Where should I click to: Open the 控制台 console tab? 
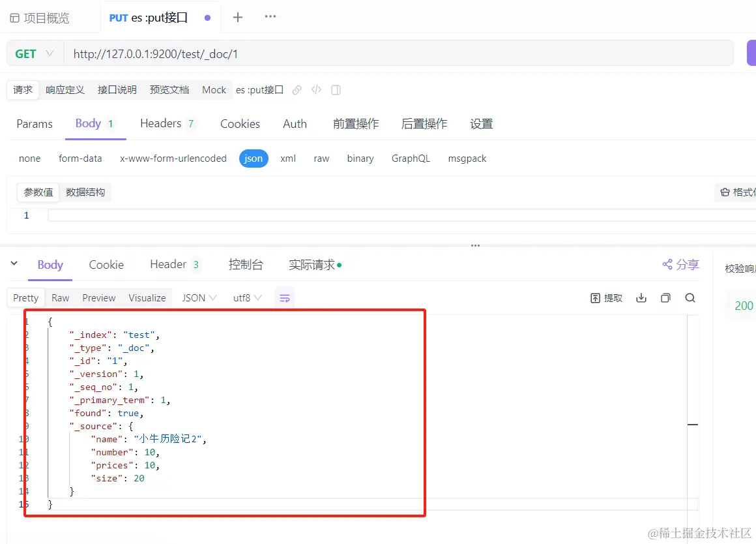246,265
